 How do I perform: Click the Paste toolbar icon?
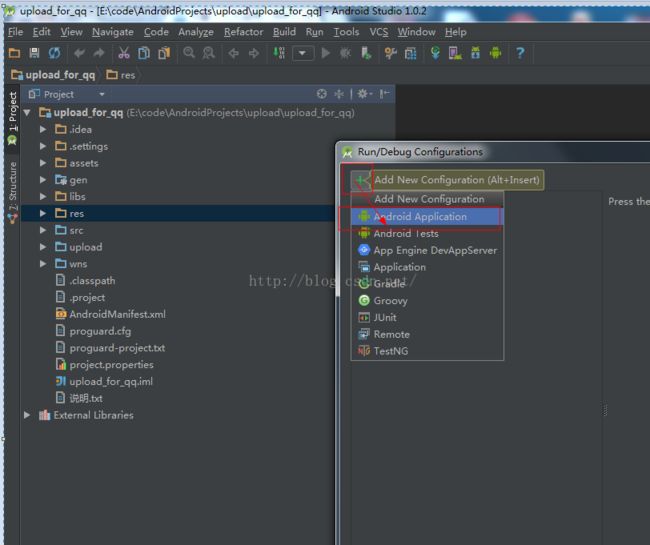[x=164, y=53]
